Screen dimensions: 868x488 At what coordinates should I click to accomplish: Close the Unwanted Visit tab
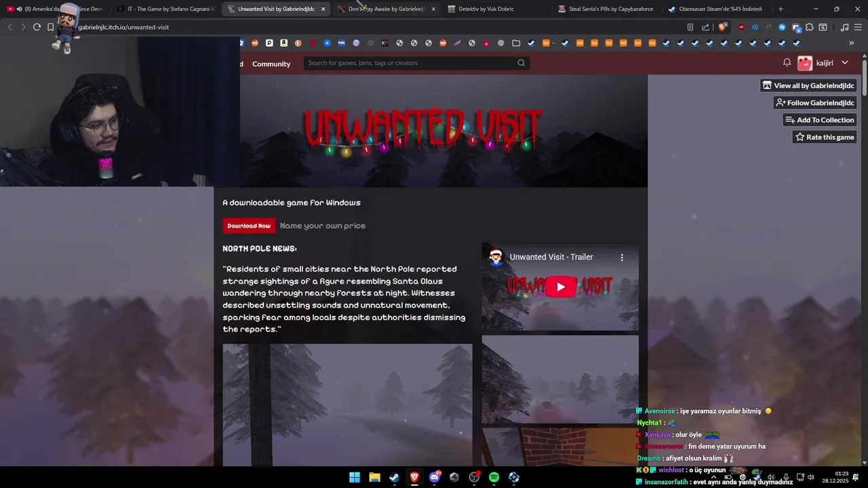(x=323, y=9)
